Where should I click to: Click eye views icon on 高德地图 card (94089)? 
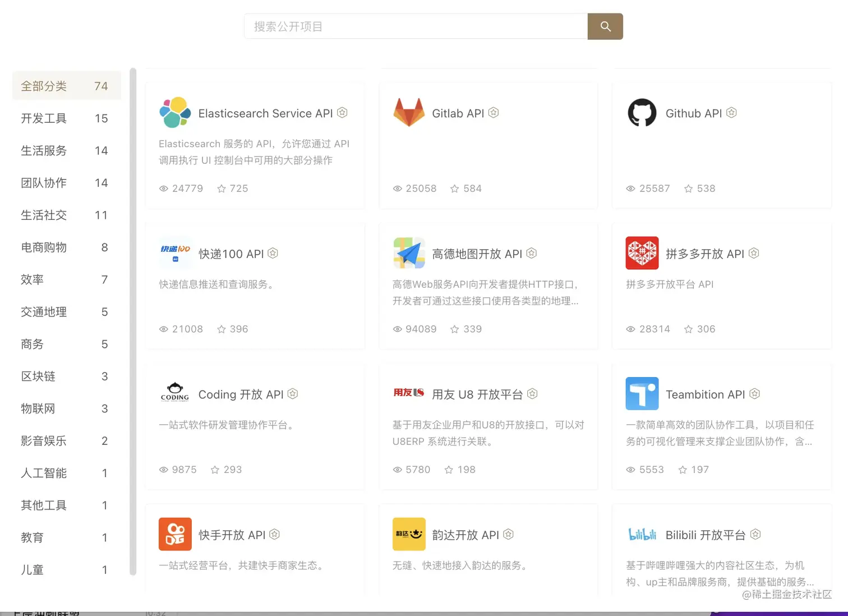click(398, 329)
